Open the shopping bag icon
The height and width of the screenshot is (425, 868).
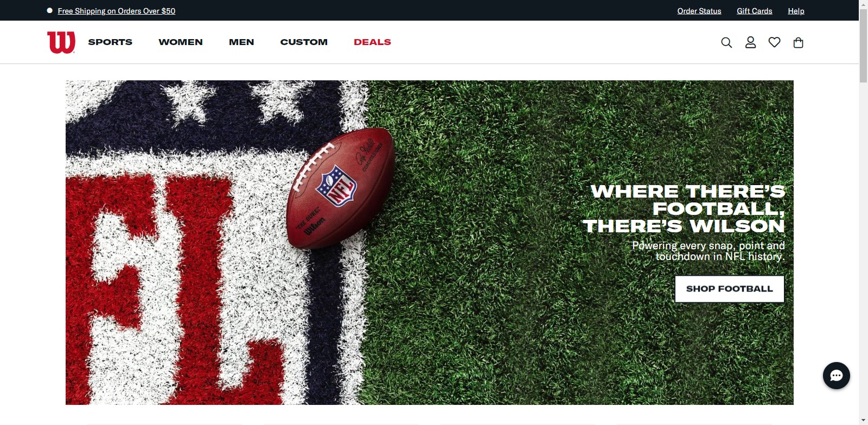coord(798,42)
